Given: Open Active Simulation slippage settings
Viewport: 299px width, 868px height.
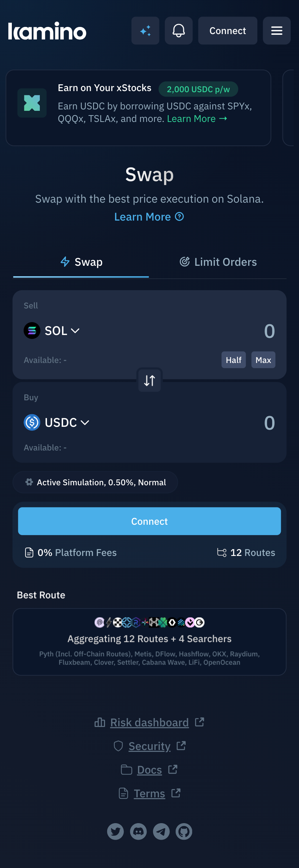Looking at the screenshot, I should click(x=95, y=482).
